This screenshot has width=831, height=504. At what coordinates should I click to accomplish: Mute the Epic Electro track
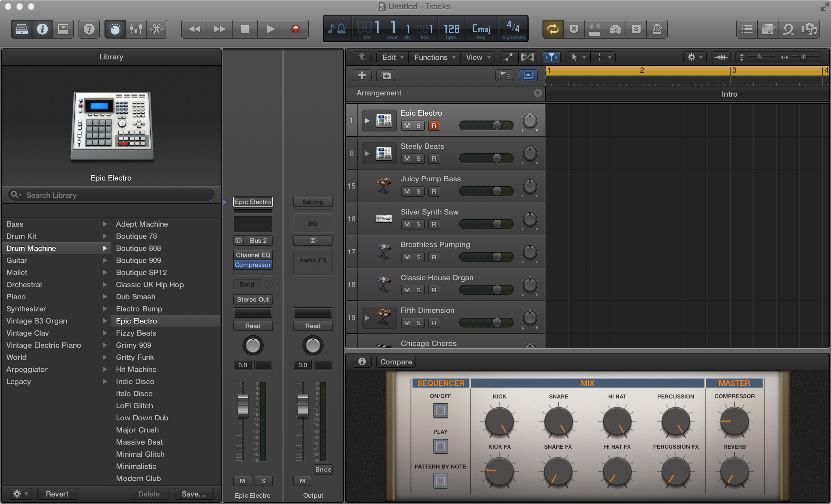[x=407, y=126]
